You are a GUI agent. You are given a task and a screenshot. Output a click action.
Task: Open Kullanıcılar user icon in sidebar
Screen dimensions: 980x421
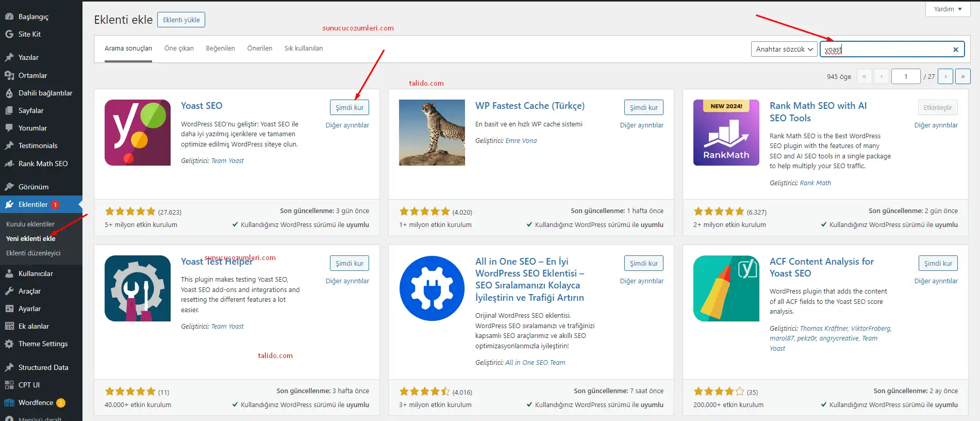coord(9,273)
